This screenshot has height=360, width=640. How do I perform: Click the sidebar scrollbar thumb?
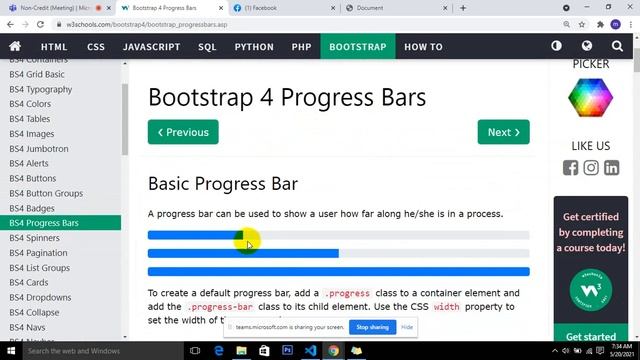click(125, 120)
